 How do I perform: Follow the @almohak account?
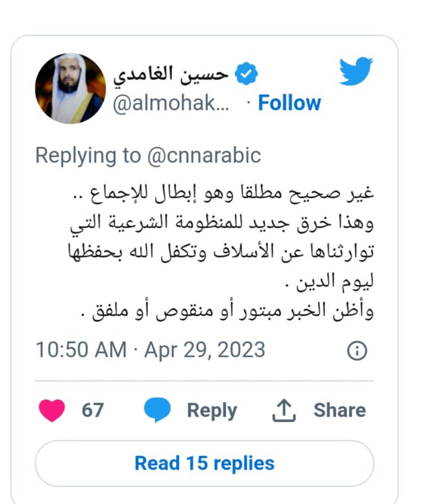(290, 103)
